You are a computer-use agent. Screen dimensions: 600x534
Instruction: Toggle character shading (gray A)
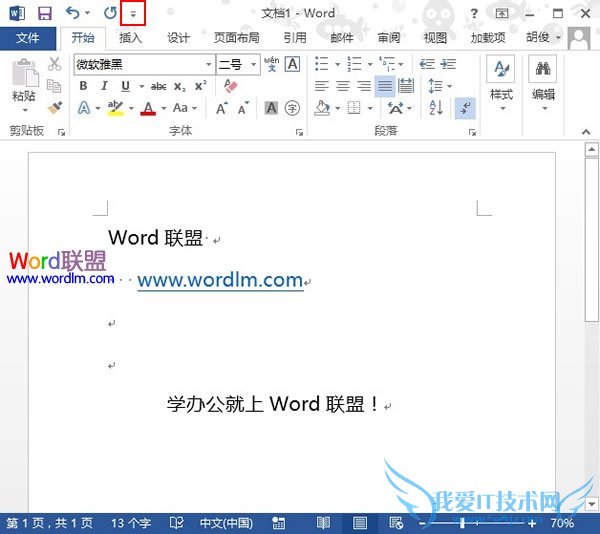click(x=271, y=108)
